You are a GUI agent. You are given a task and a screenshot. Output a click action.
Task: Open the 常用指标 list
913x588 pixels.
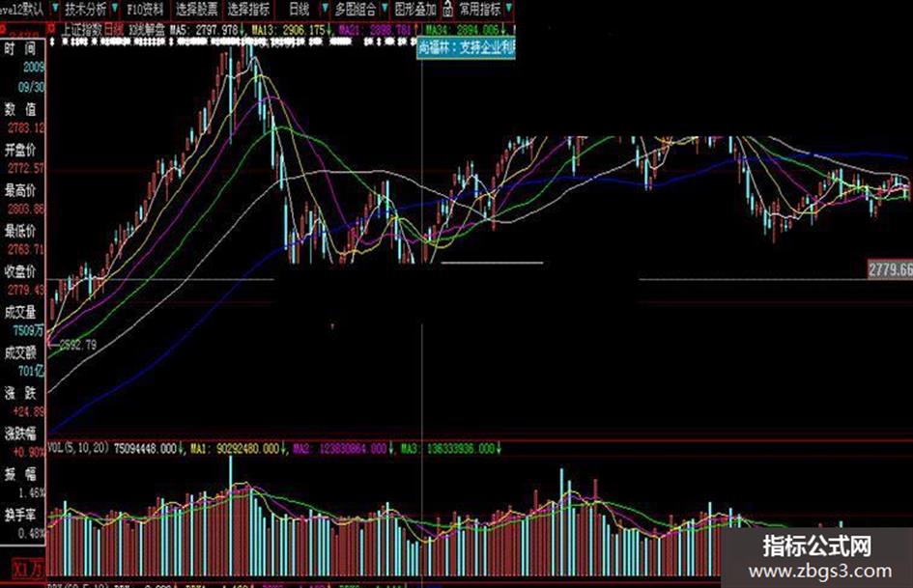point(480,9)
